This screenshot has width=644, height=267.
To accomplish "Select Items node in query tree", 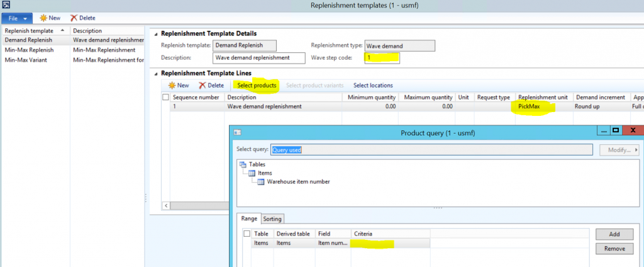I will click(260, 173).
